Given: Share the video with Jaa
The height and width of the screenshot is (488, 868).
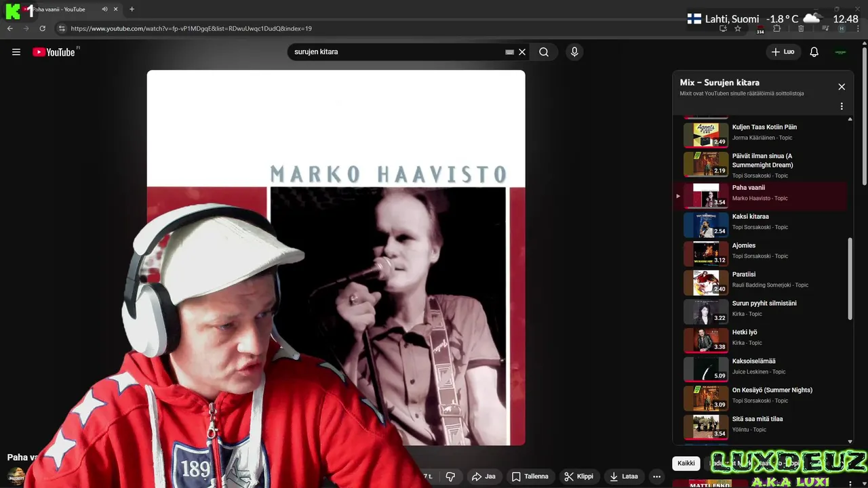Looking at the screenshot, I should coord(484,476).
